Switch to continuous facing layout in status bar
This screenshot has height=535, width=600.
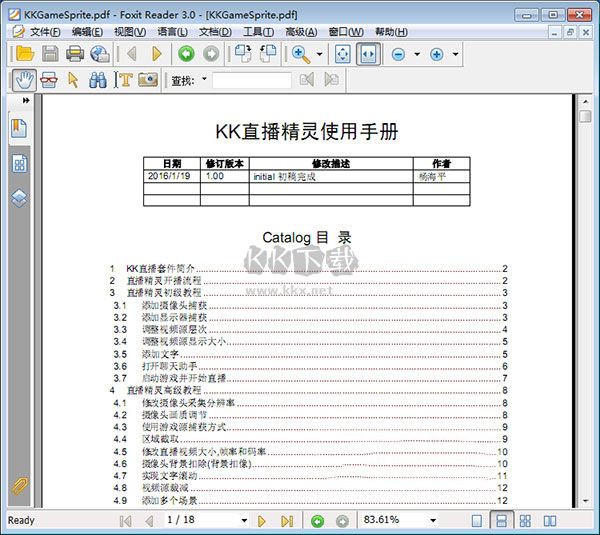(525, 521)
